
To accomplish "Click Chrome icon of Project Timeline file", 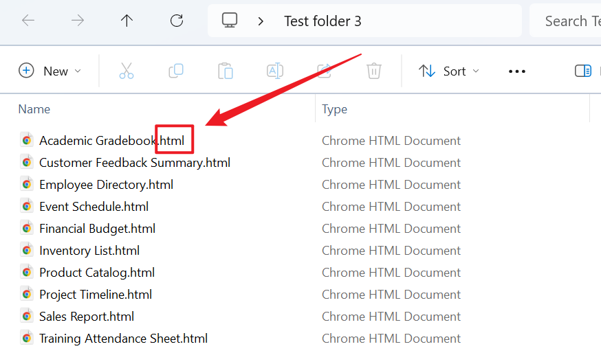I will point(26,294).
